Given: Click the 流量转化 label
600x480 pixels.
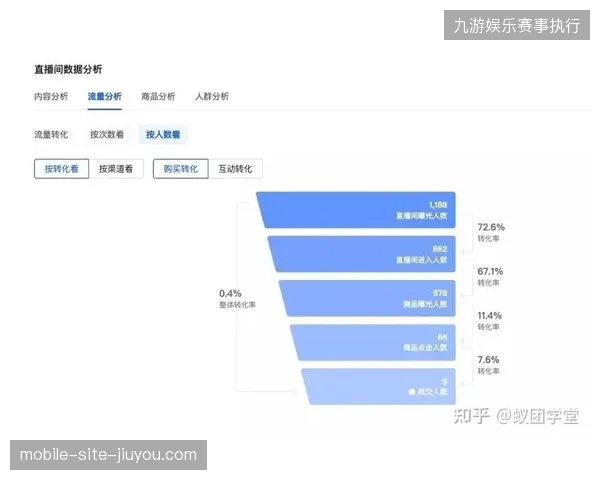Looking at the screenshot, I should [51, 134].
